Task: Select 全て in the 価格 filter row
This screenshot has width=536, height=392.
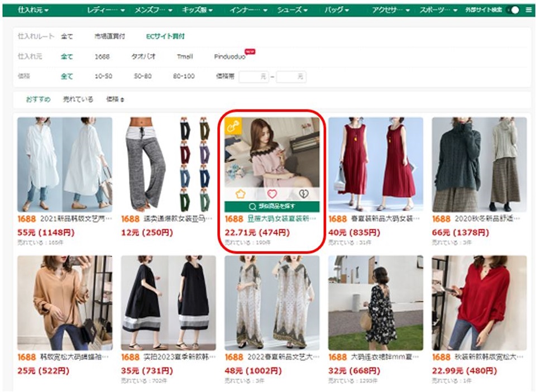Action: pos(66,76)
